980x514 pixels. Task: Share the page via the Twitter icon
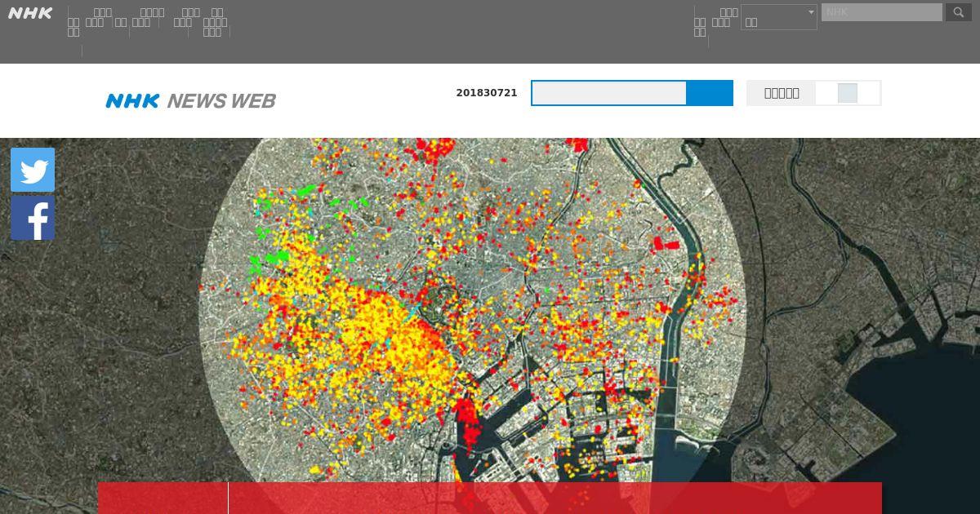click(33, 170)
